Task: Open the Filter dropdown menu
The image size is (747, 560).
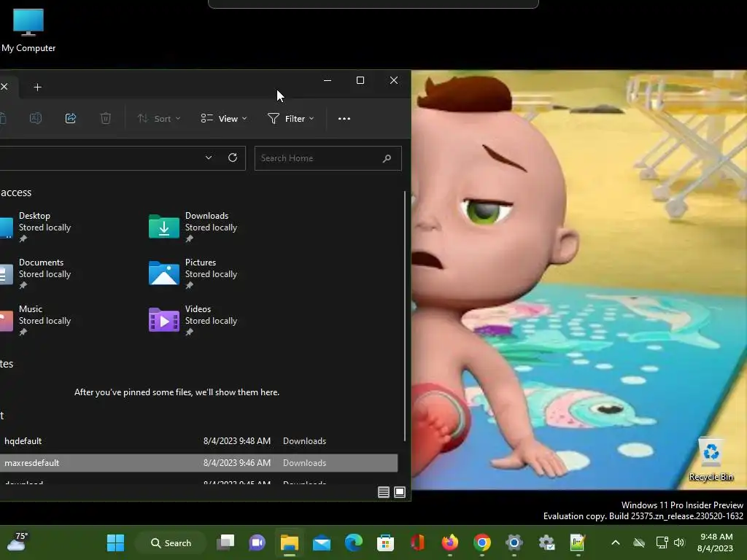Action: [290, 119]
